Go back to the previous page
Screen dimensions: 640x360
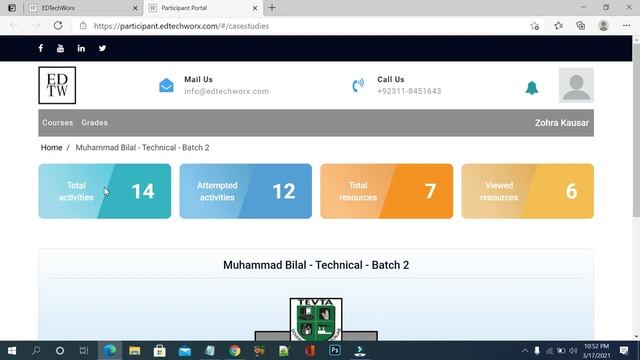tap(13, 26)
